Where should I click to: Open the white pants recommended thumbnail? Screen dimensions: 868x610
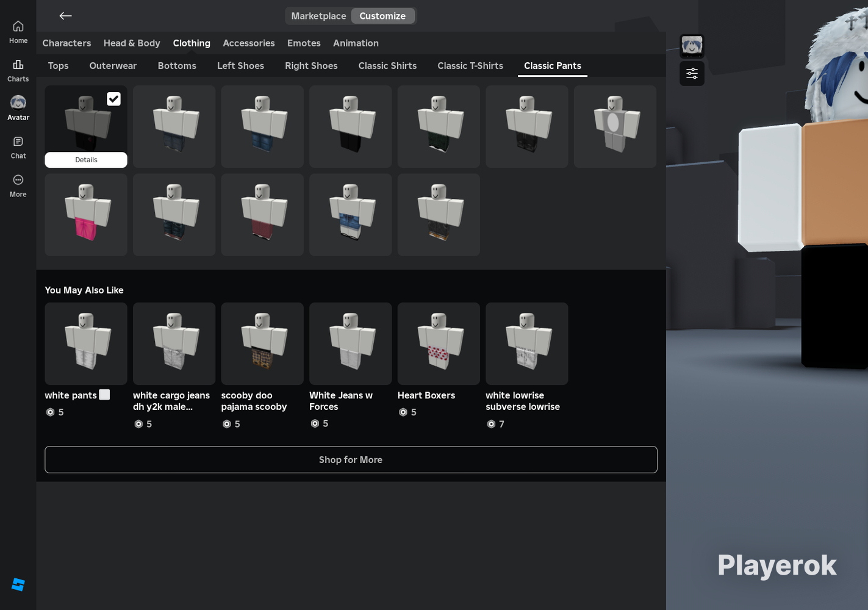(x=86, y=344)
